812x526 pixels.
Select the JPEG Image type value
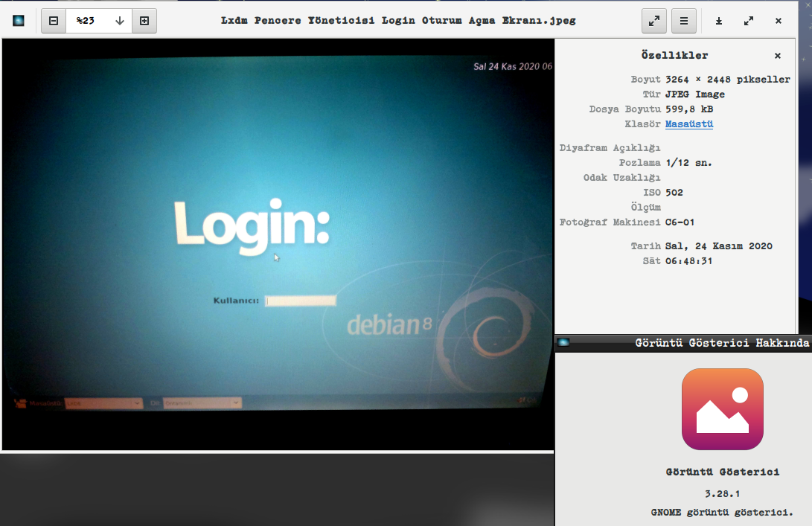(x=695, y=94)
